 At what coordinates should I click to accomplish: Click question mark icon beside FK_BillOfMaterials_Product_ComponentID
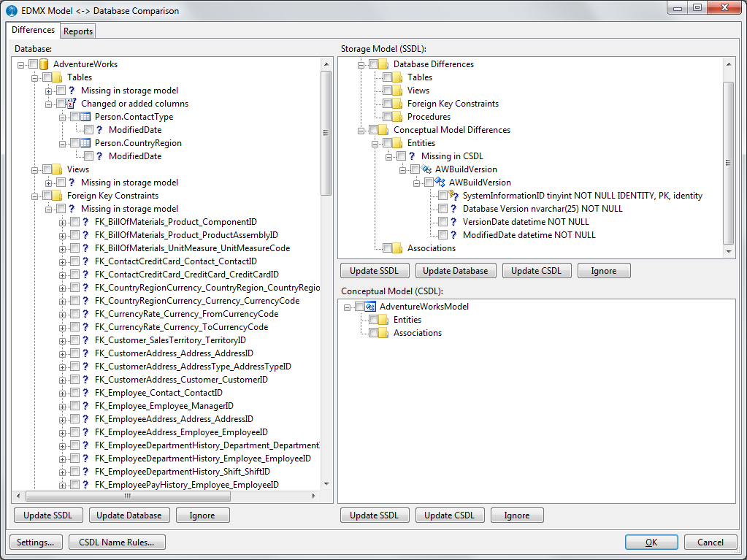(85, 222)
